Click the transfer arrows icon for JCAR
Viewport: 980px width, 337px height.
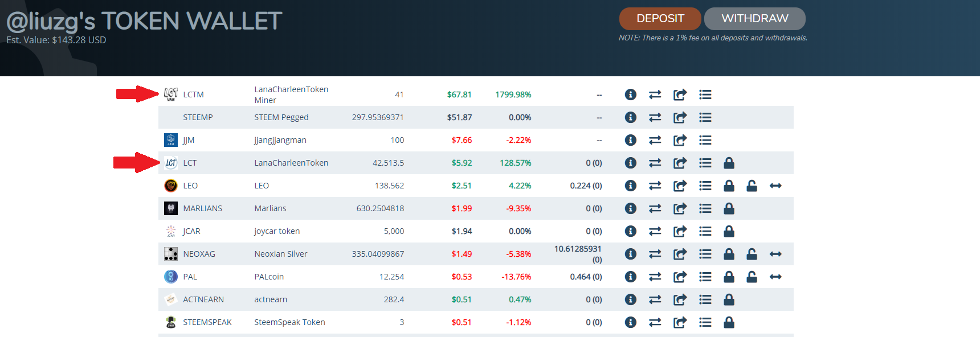(655, 231)
